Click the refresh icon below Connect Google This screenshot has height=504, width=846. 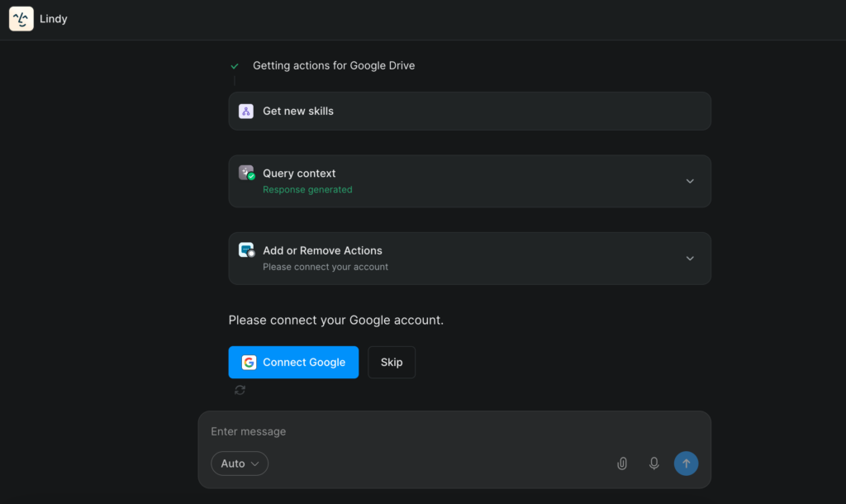(240, 389)
